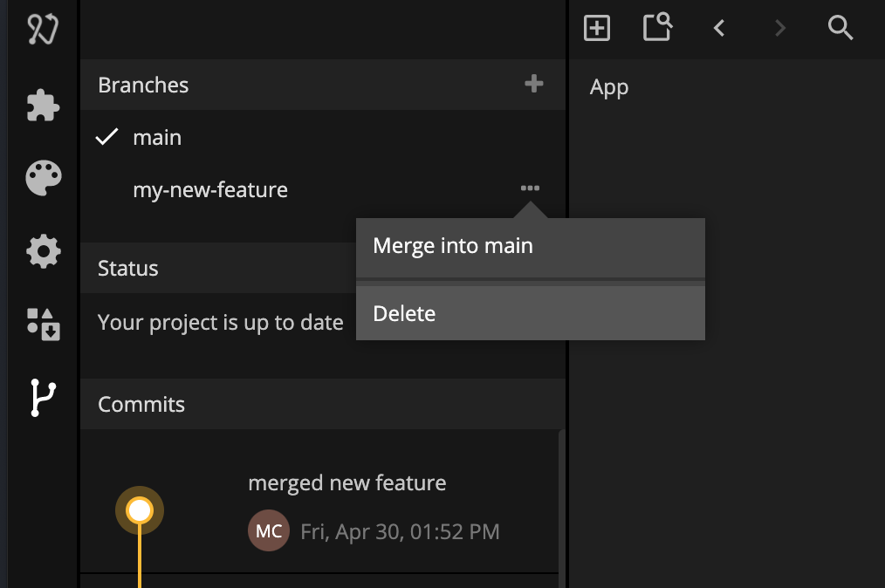
Task: Click the MC author avatar
Action: click(269, 530)
